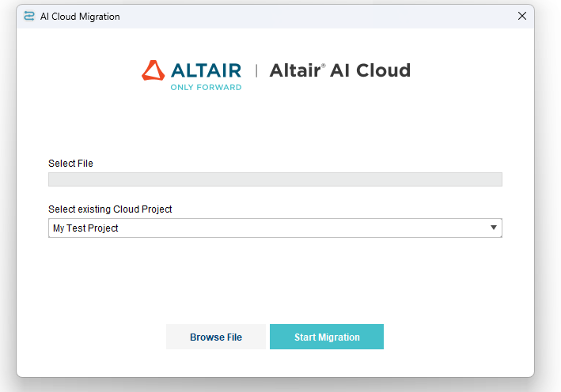Click the "Select existing Cloud Project" label
Image resolution: width=561 pixels, height=392 pixels.
click(x=110, y=209)
